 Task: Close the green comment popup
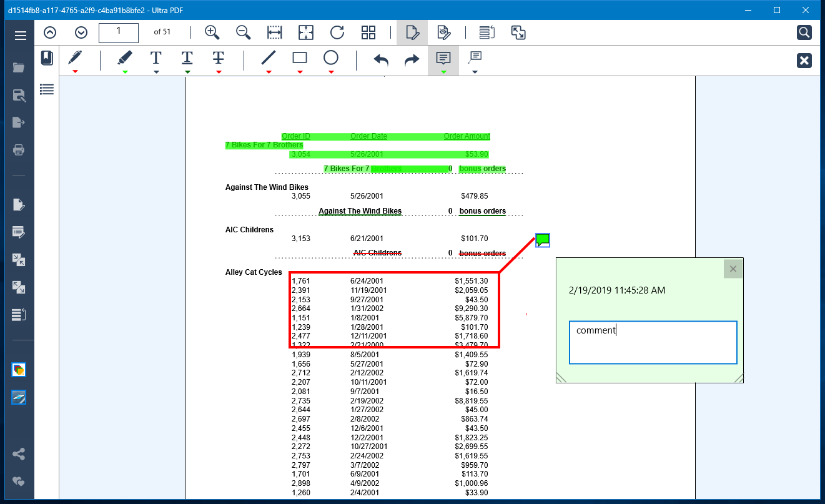(x=733, y=269)
